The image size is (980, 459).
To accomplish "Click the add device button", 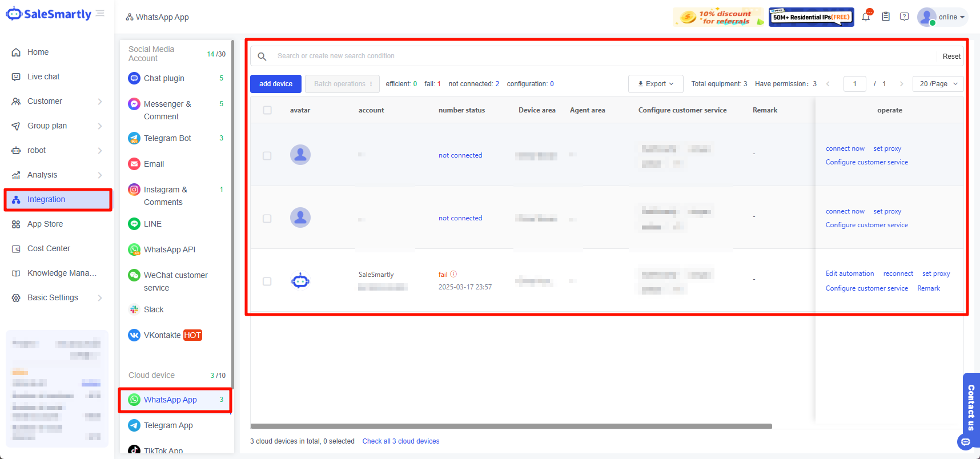I will point(276,84).
